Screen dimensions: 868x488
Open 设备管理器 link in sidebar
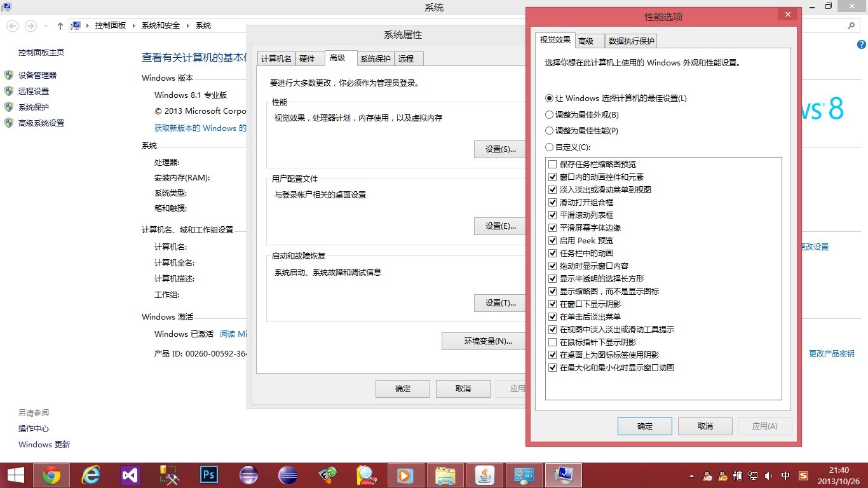37,75
